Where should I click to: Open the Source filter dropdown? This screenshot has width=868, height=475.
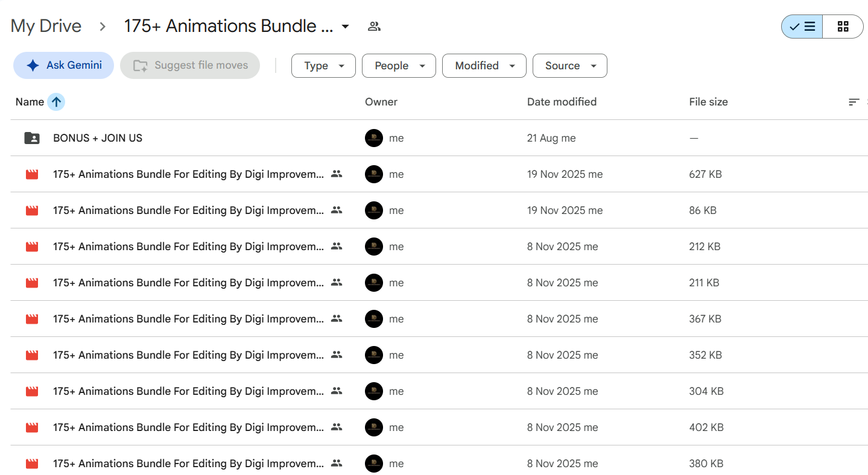pyautogui.click(x=570, y=66)
